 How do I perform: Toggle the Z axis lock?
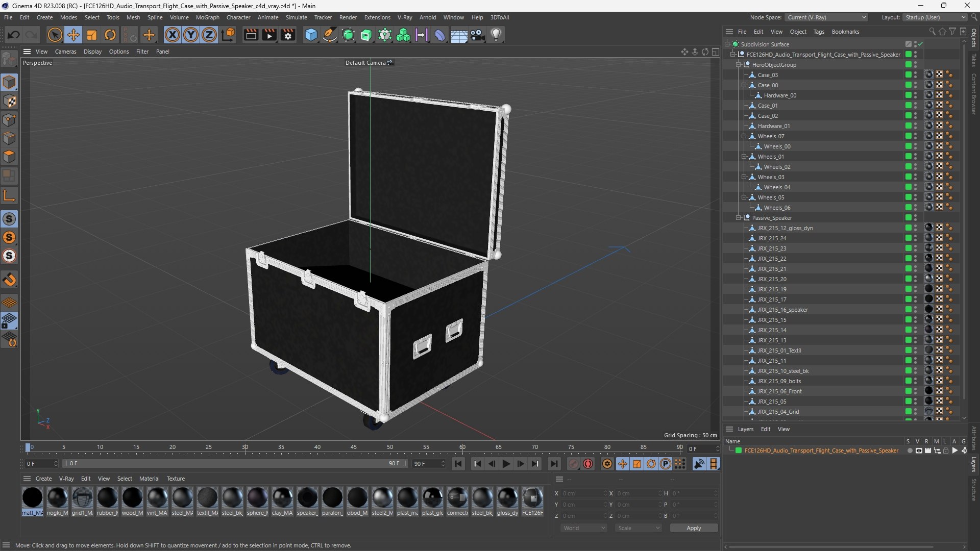click(209, 35)
